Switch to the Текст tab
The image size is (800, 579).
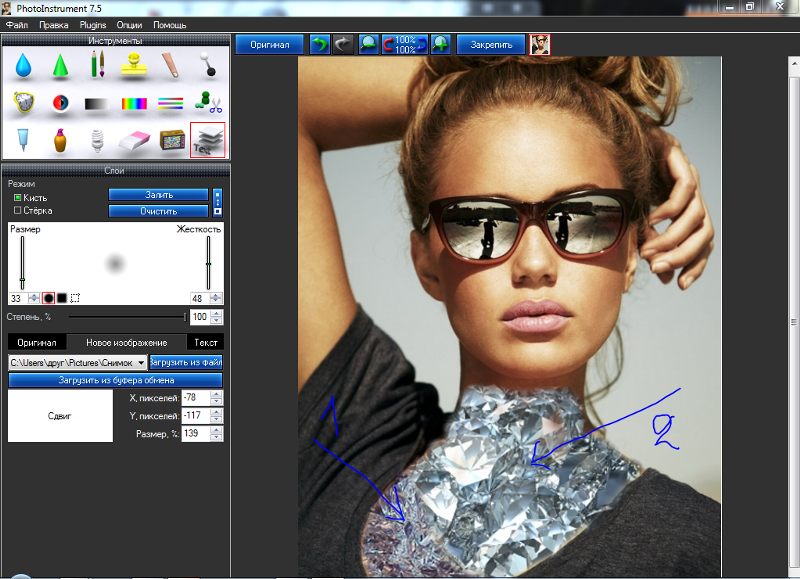pyautogui.click(x=206, y=342)
